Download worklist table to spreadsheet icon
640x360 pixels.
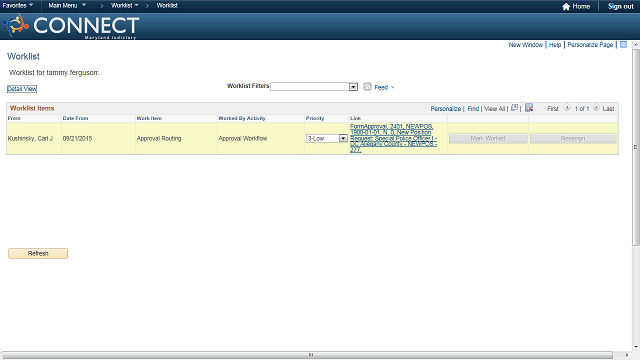[x=529, y=108]
